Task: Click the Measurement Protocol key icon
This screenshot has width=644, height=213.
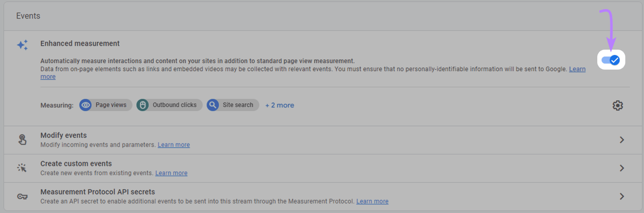Action: (23, 196)
